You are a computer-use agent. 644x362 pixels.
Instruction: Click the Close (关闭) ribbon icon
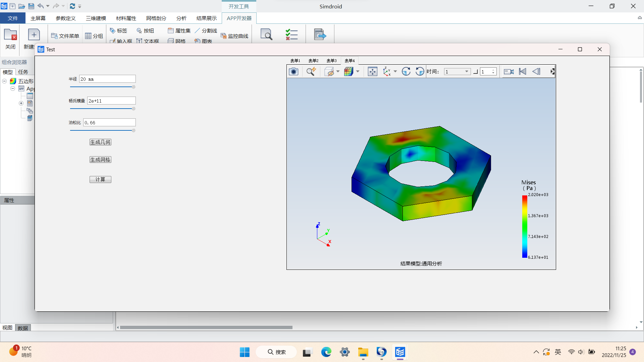coord(10,39)
